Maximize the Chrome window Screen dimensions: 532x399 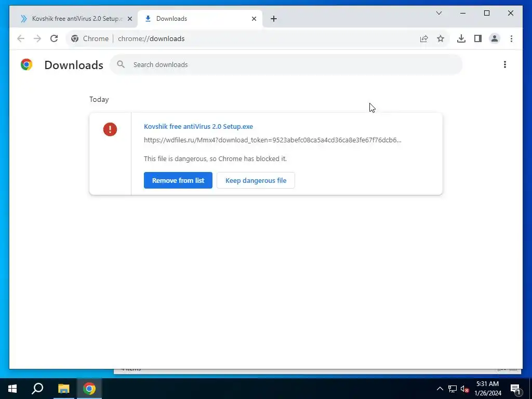486,13
